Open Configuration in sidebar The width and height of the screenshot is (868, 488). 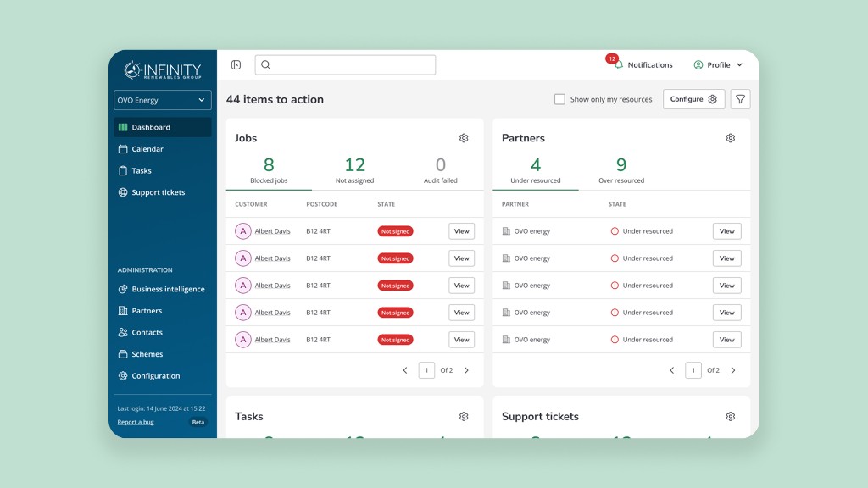(x=162, y=375)
